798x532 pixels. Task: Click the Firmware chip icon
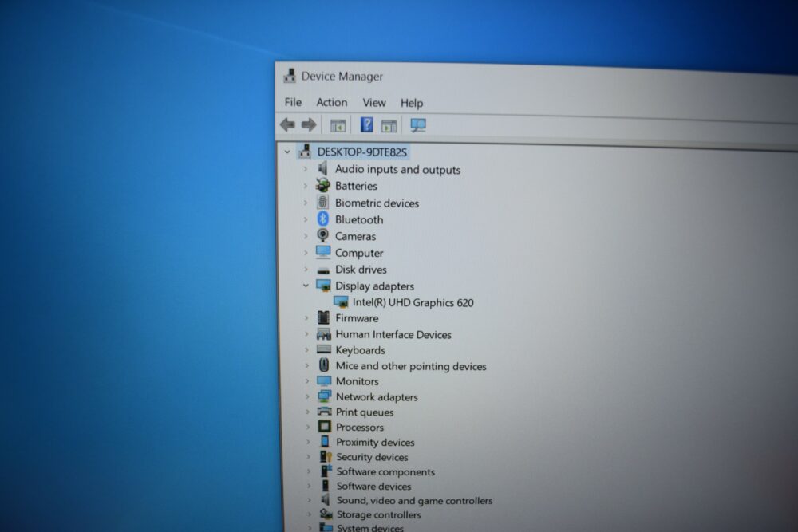pos(324,318)
